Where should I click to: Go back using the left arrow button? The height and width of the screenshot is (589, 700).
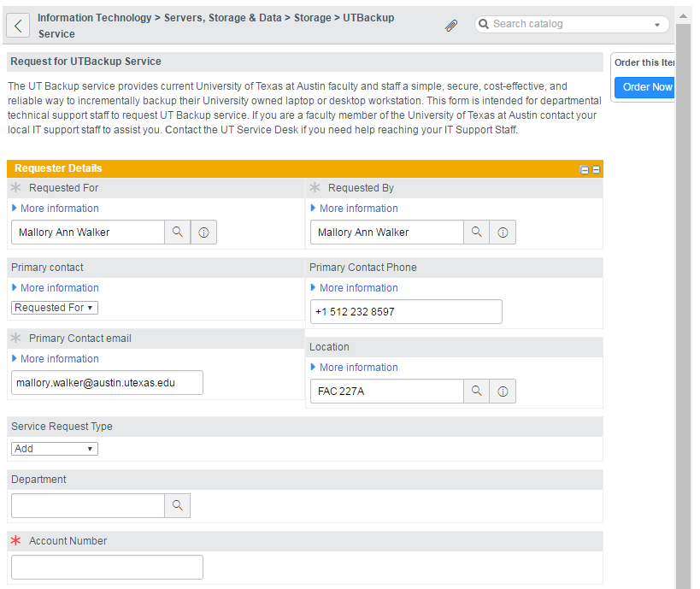point(18,26)
